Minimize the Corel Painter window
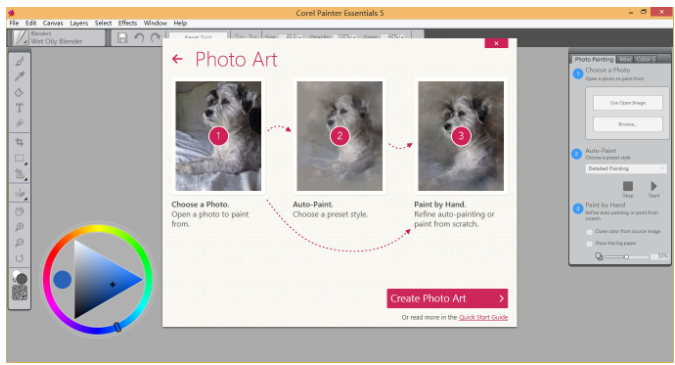Viewport: 675px width, 365px height. point(631,12)
